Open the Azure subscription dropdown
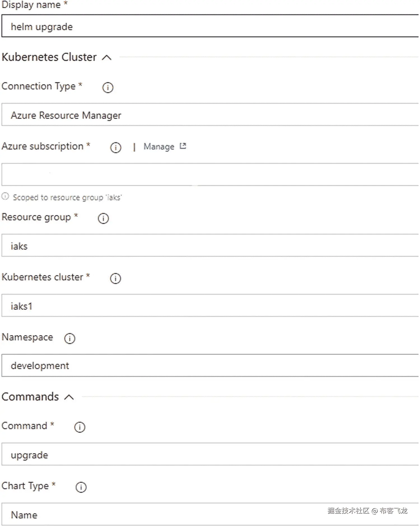 [210, 175]
